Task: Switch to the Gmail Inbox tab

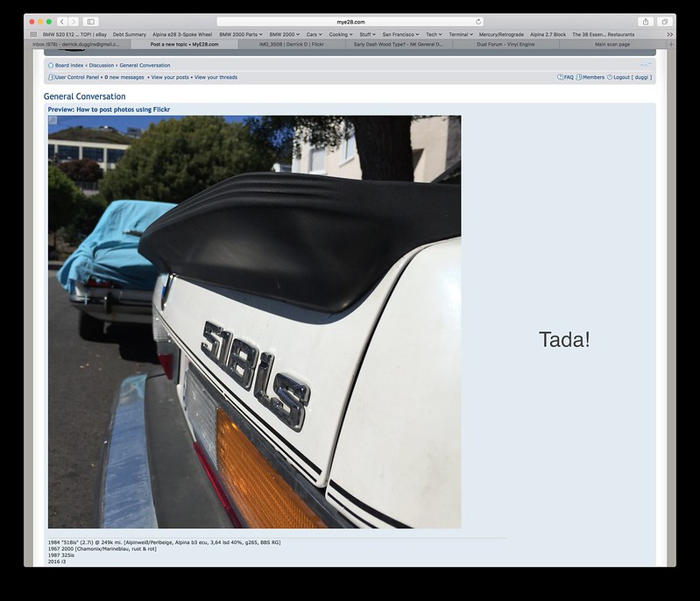Action: pyautogui.click(x=76, y=44)
